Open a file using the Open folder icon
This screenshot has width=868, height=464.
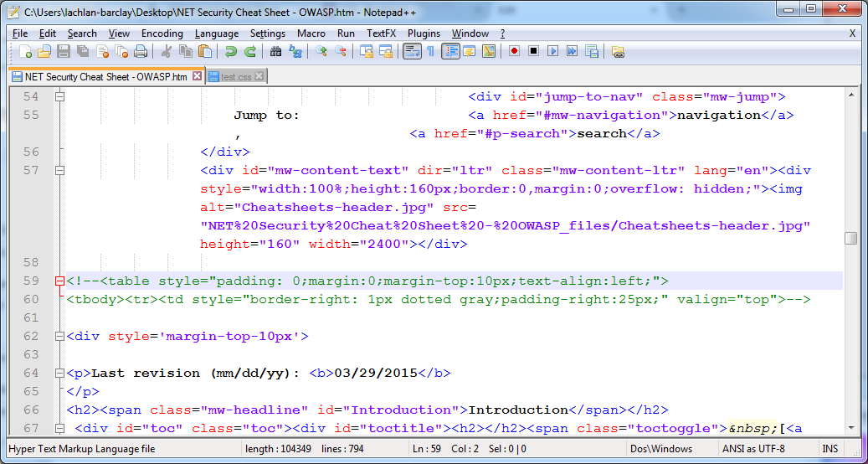pyautogui.click(x=44, y=51)
